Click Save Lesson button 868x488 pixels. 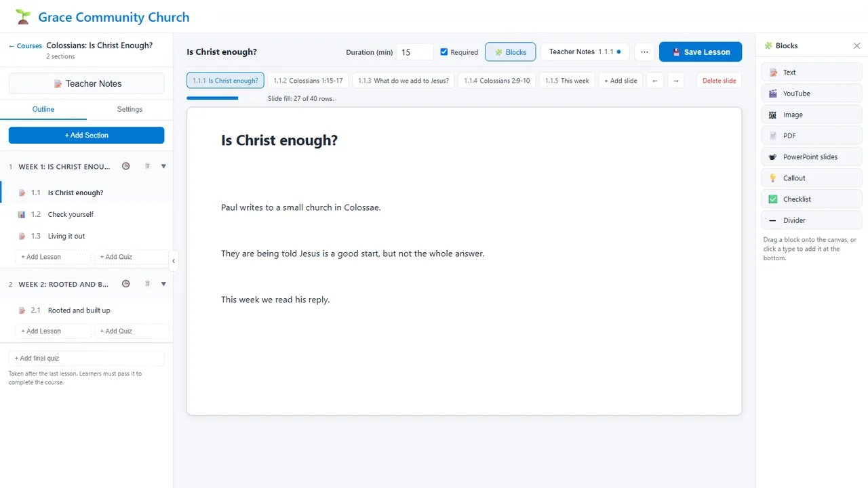[701, 52]
